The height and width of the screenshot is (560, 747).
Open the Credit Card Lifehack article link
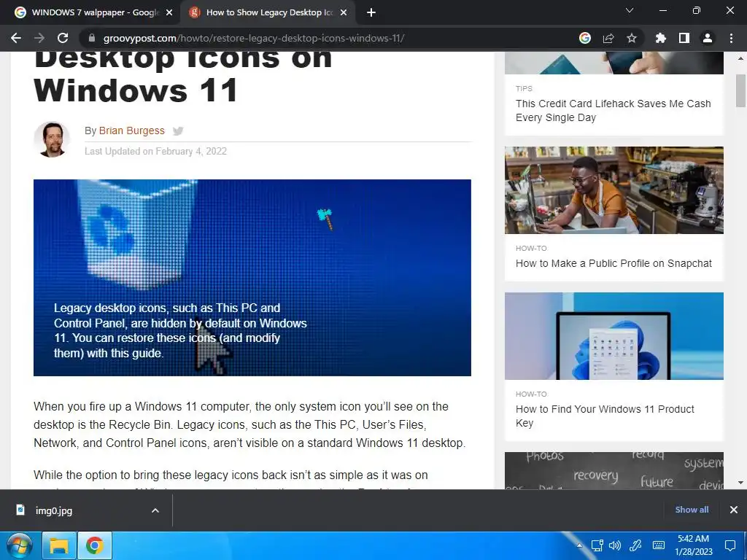(613, 111)
